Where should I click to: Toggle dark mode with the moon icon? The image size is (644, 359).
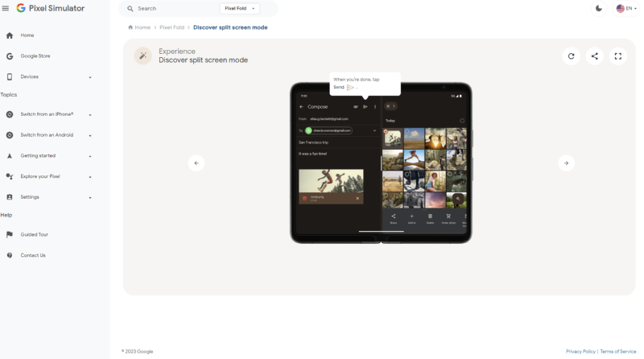pyautogui.click(x=598, y=8)
